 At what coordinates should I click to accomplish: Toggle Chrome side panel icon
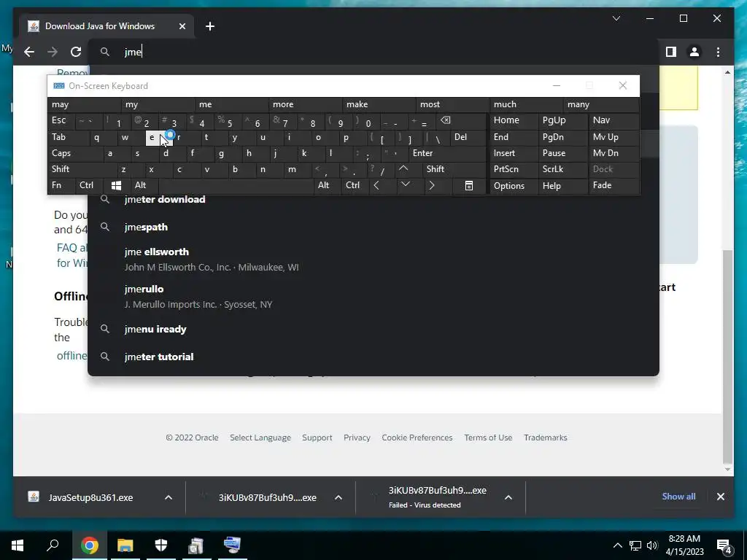pyautogui.click(x=671, y=52)
